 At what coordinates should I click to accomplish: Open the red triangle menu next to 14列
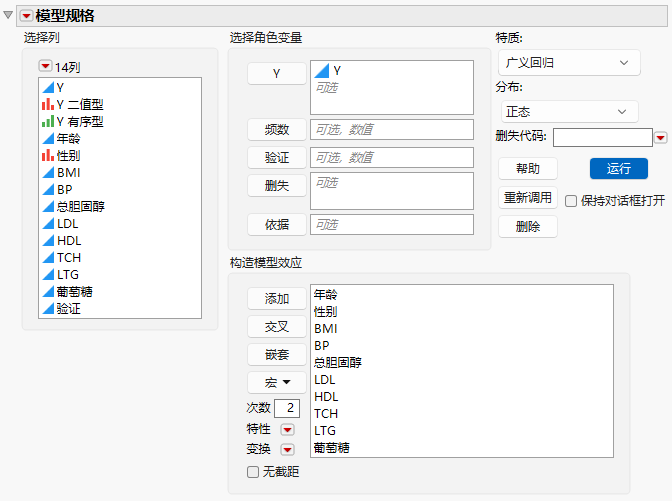point(45,66)
